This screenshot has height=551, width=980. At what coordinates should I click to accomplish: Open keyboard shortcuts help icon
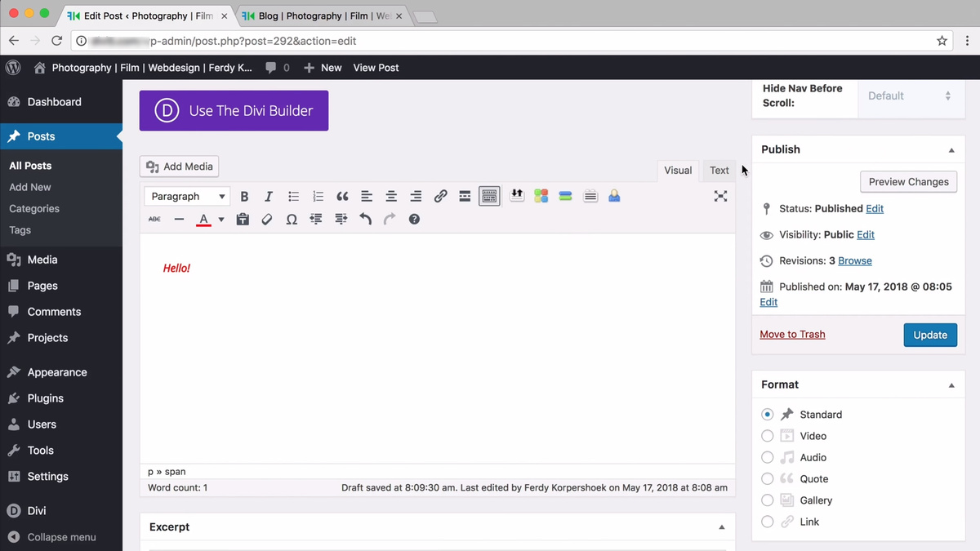tap(414, 220)
